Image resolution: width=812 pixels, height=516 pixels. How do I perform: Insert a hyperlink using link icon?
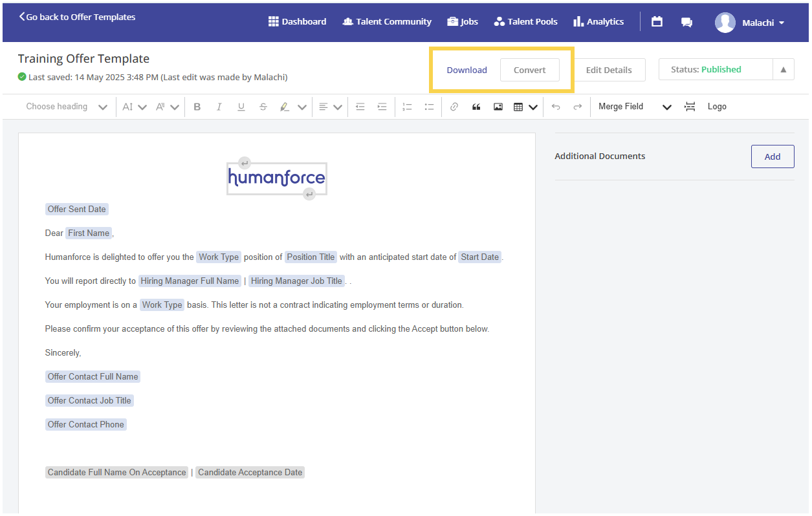pyautogui.click(x=454, y=107)
